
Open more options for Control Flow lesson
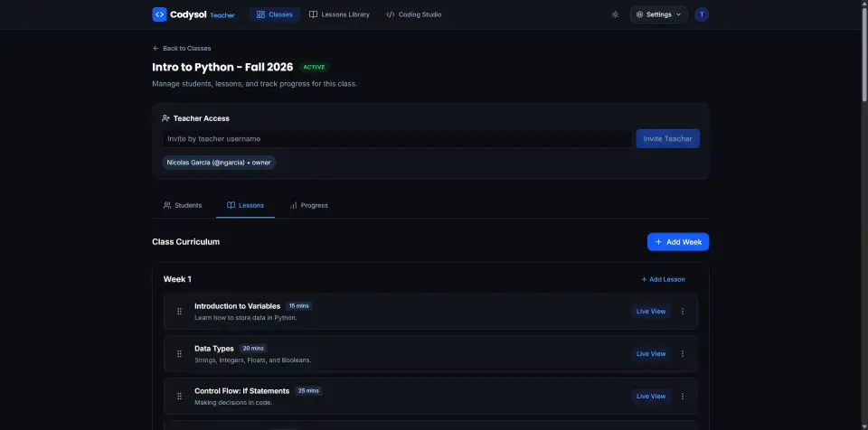pos(683,397)
